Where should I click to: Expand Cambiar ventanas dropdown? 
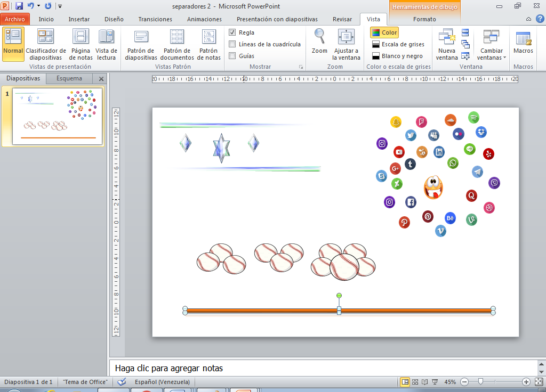pyautogui.click(x=491, y=44)
